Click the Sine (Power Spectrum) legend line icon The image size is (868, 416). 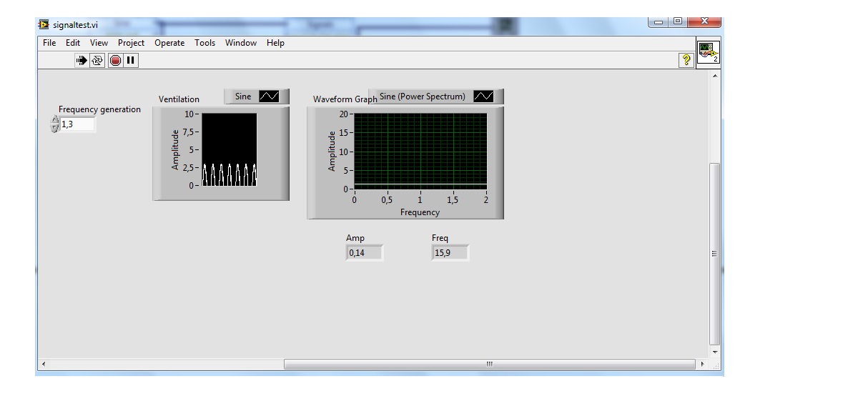click(483, 96)
